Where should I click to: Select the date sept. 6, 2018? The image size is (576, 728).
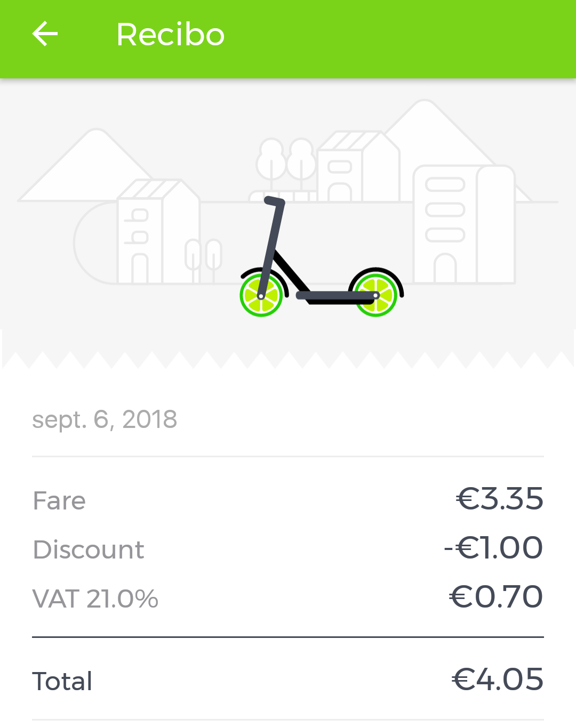[105, 419]
